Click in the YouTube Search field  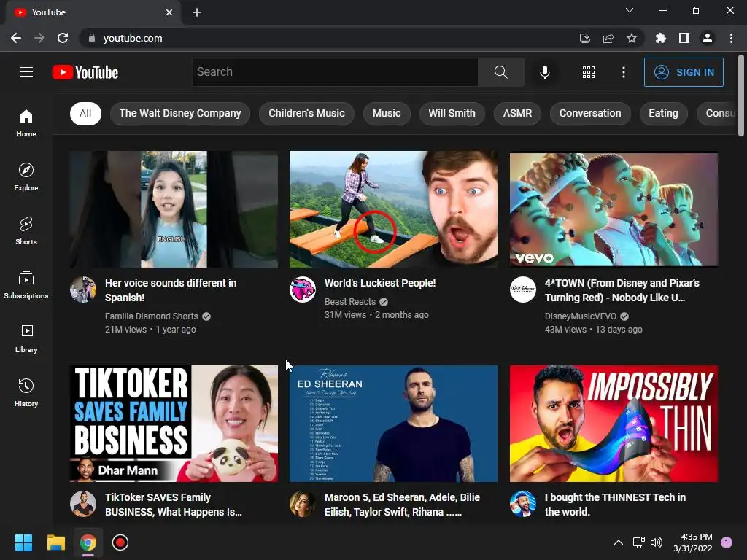pos(335,72)
